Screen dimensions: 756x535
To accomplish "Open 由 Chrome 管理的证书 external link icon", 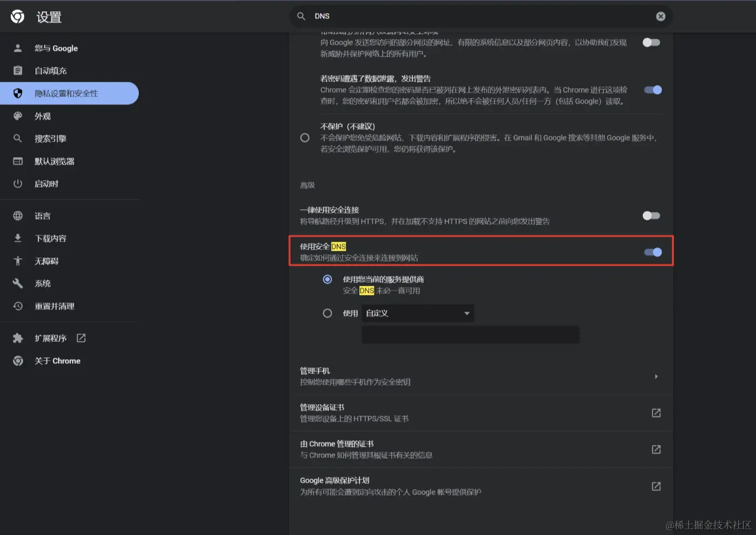I will (x=656, y=449).
